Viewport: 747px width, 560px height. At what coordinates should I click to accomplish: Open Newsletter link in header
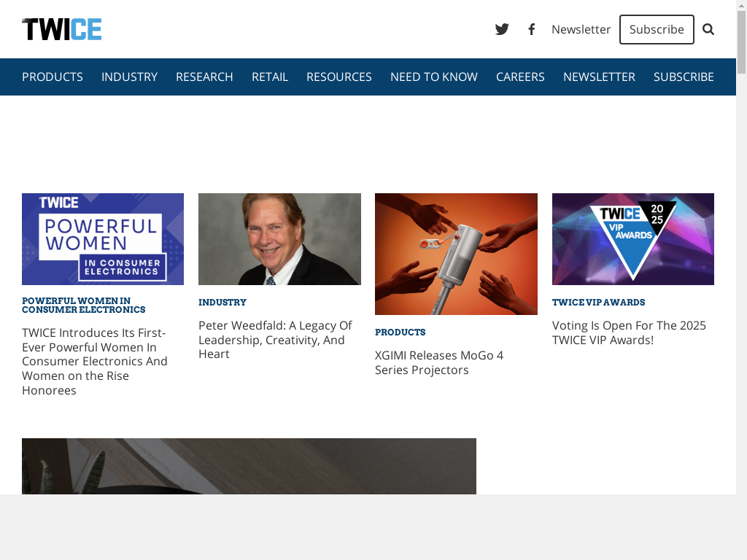[581, 29]
